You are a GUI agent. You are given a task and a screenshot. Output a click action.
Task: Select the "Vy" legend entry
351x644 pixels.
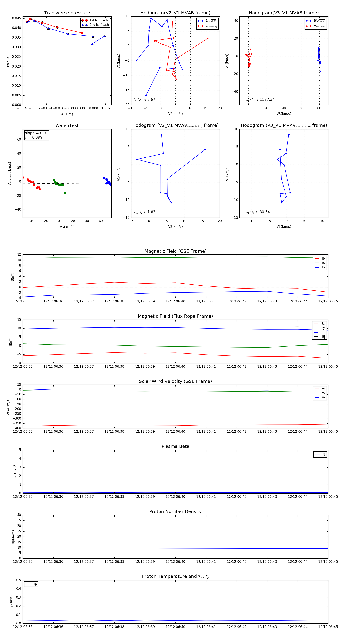(320, 393)
